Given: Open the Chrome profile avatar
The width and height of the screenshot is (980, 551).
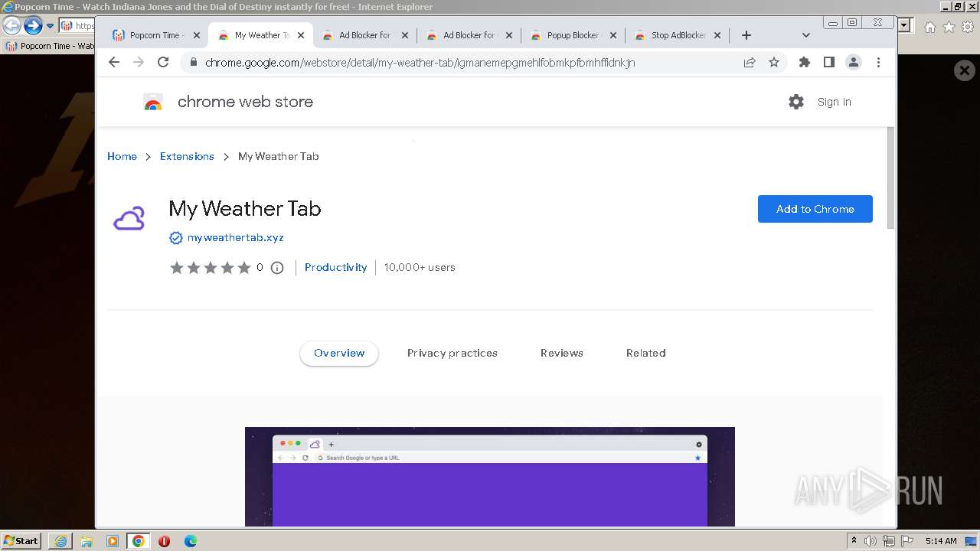Looking at the screenshot, I should (854, 62).
